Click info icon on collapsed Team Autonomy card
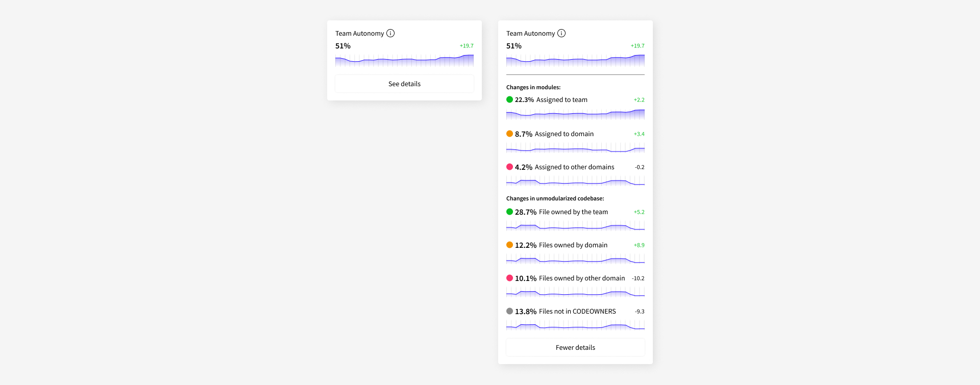Viewport: 980px width, 385px height. [x=390, y=33]
